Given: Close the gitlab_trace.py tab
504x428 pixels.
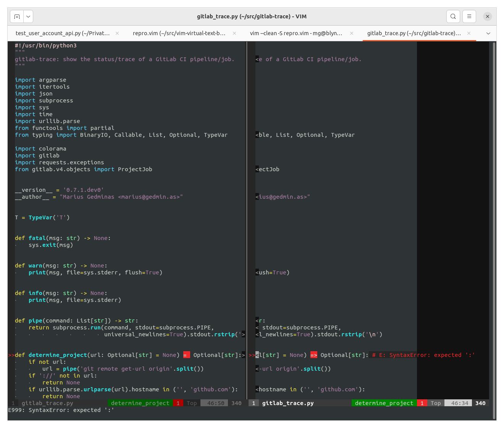Looking at the screenshot, I should point(469,33).
